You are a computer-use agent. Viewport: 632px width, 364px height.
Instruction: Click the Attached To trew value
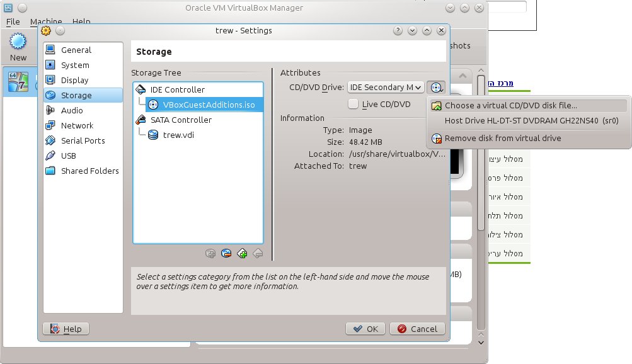point(358,166)
